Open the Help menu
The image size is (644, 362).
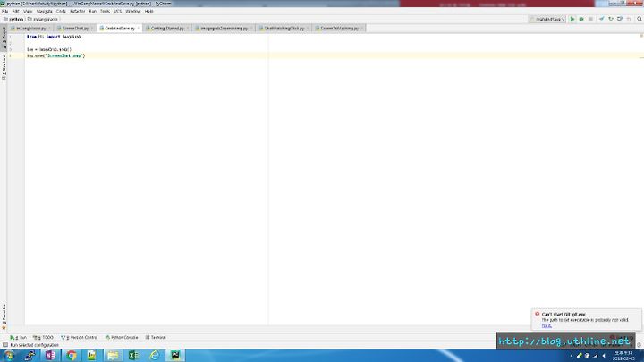coord(149,12)
